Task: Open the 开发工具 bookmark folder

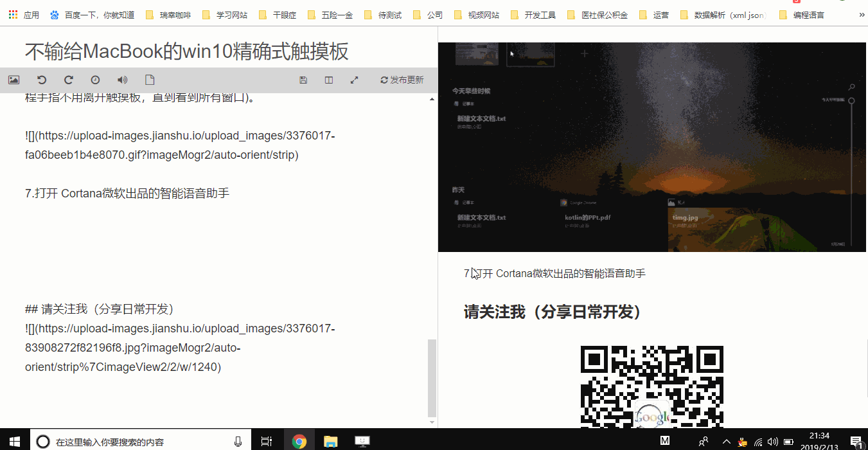Action: point(533,15)
